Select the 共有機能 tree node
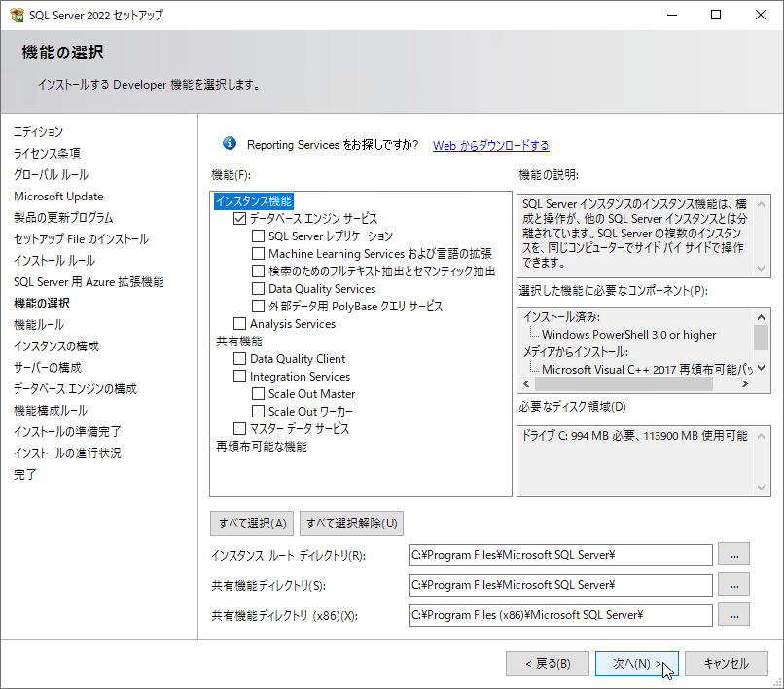Screen dimensions: 784x689 click(239, 342)
